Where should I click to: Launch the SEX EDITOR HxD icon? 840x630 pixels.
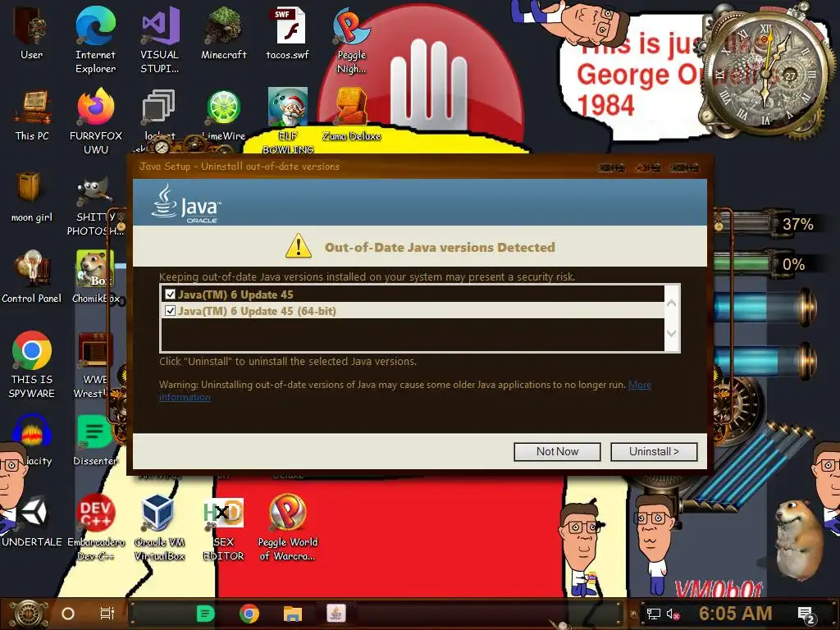click(224, 527)
